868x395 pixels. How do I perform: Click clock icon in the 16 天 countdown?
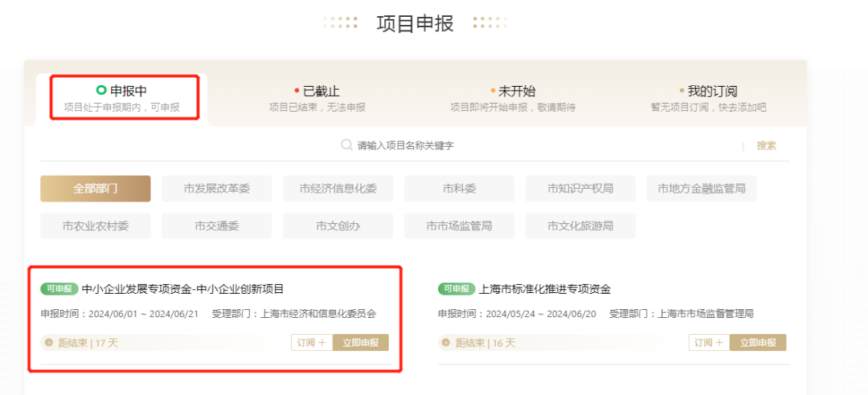(x=447, y=343)
